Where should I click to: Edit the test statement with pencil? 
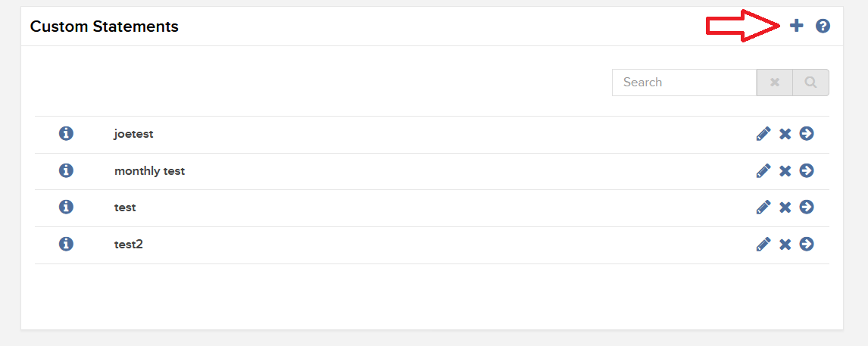pos(763,207)
